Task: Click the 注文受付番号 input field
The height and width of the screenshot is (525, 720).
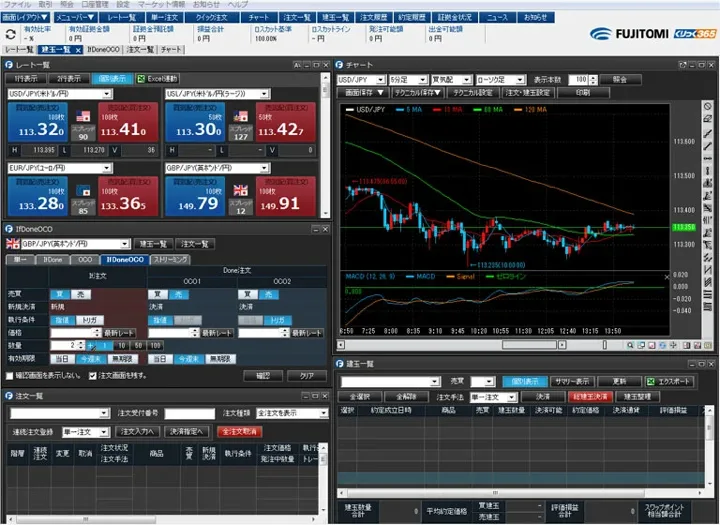Action: (x=190, y=413)
